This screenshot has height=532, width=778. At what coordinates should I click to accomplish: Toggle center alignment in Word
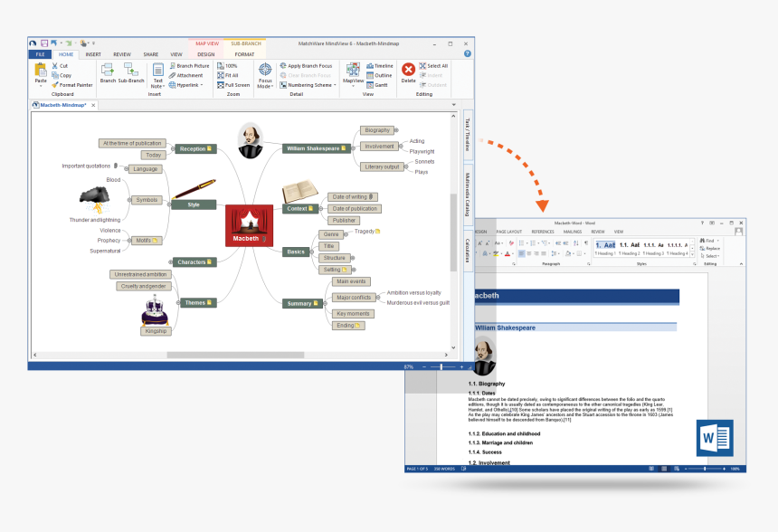[x=529, y=253]
